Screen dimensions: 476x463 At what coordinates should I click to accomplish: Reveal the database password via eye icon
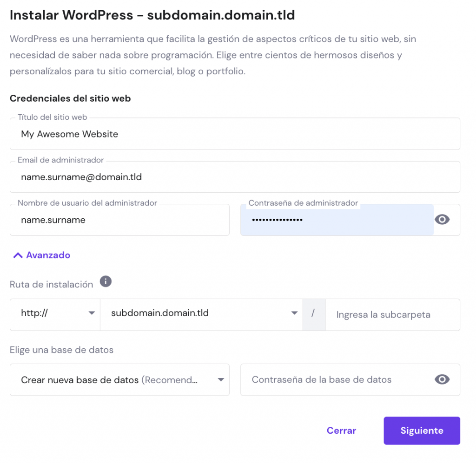click(x=442, y=379)
